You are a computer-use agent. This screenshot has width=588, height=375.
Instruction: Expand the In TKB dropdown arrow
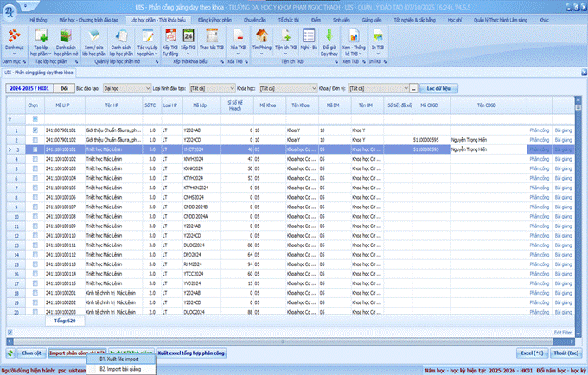[x=378, y=54]
